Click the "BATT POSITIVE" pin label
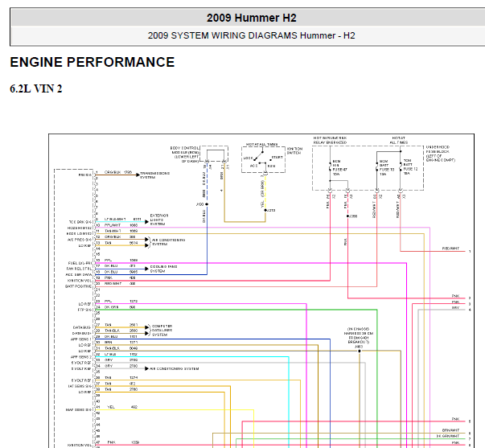 79,286
